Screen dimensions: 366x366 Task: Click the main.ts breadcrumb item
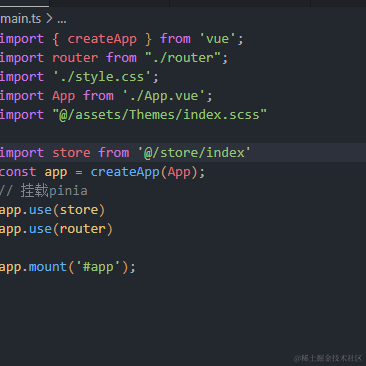20,19
